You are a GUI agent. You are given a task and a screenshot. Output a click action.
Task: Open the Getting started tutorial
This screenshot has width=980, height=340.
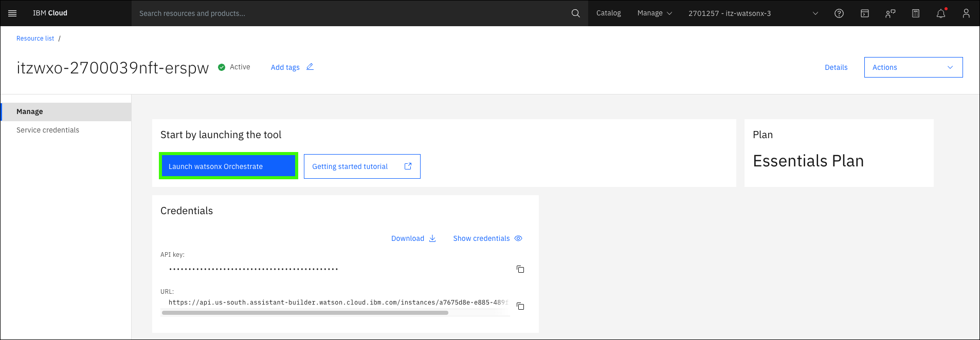[361, 166]
